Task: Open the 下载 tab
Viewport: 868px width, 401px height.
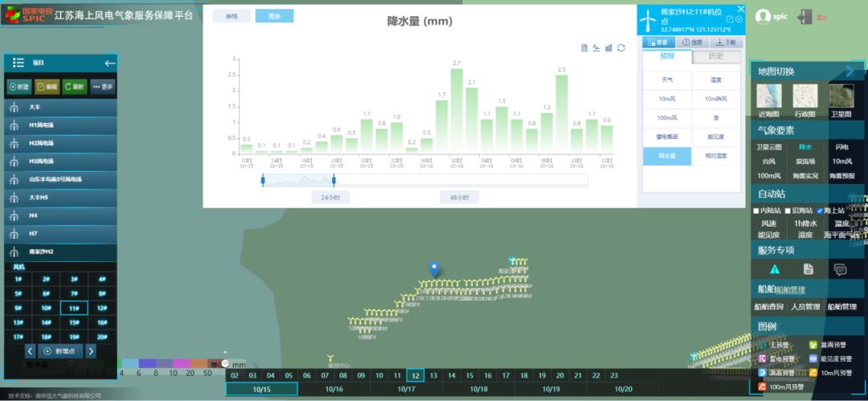Action: (x=726, y=43)
